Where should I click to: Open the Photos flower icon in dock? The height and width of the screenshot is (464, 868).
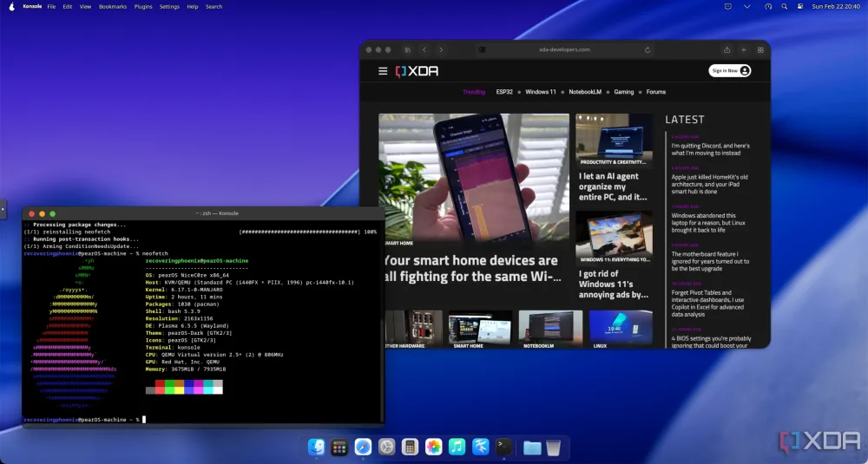[433, 447]
